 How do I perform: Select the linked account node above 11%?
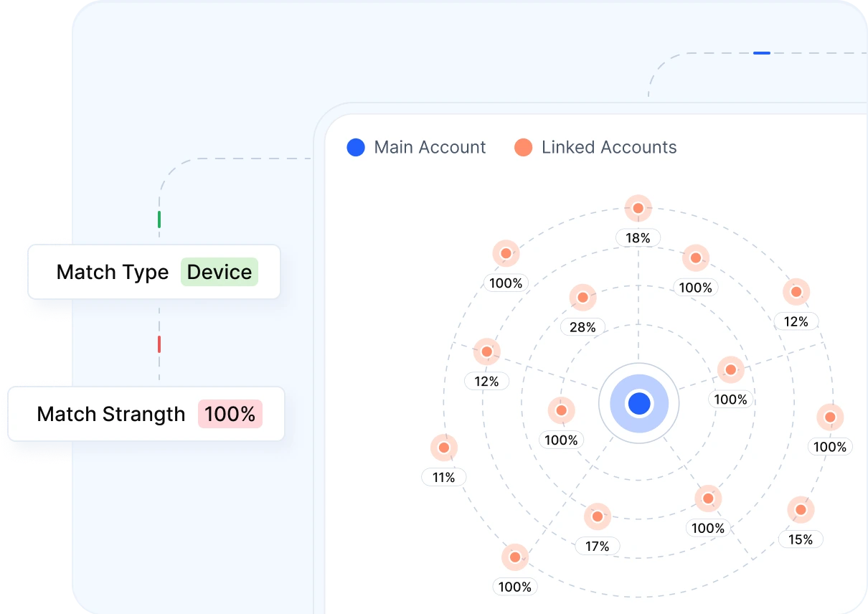pos(444,448)
